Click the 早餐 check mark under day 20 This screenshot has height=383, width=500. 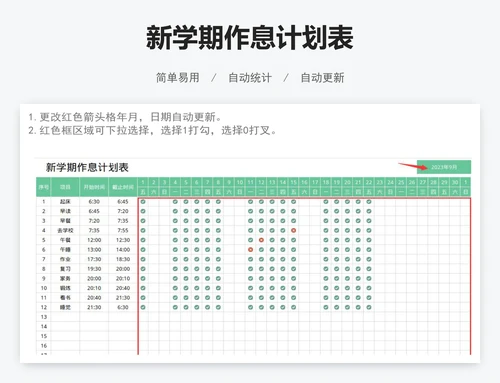point(347,221)
